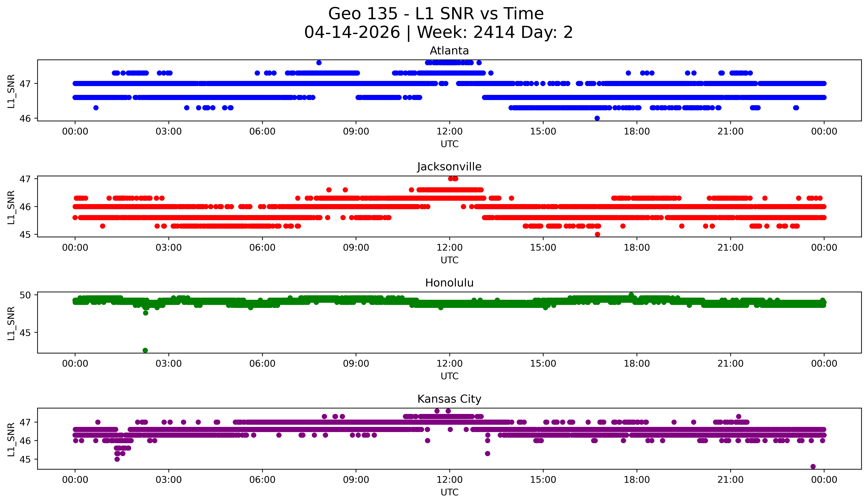Screen dimensions: 868x504
Task: Click the lowest green outlier point in Honolulu plot
Action: 145,350
